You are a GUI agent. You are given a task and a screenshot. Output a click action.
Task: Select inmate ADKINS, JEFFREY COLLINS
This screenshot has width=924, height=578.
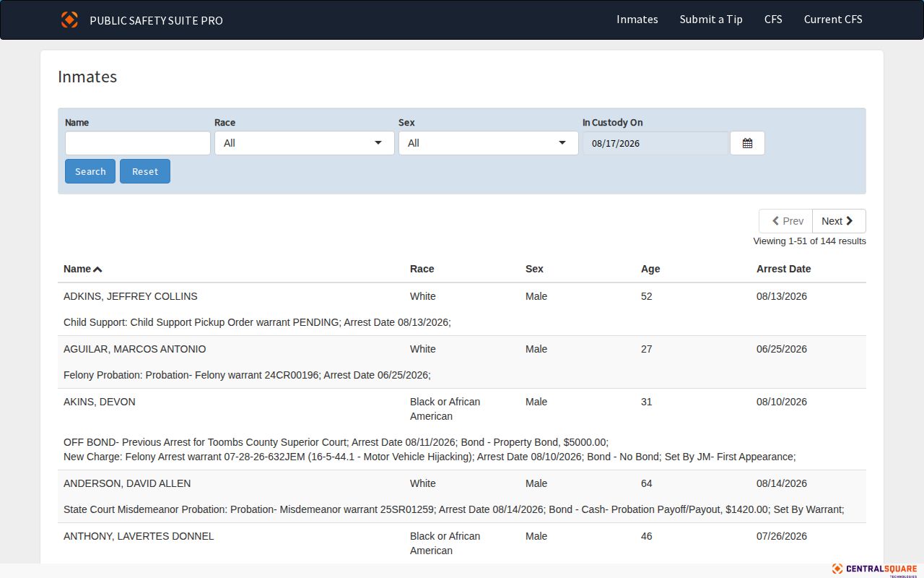(x=131, y=296)
